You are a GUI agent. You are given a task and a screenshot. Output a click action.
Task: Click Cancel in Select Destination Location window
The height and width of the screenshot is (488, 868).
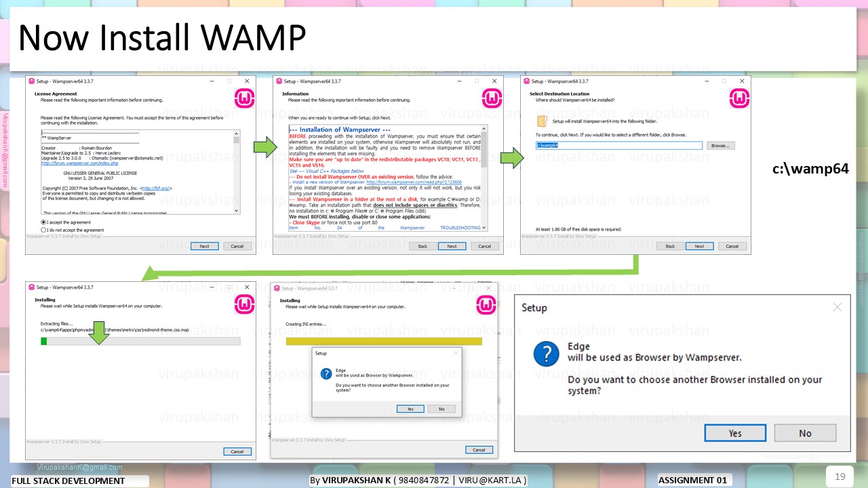click(732, 246)
